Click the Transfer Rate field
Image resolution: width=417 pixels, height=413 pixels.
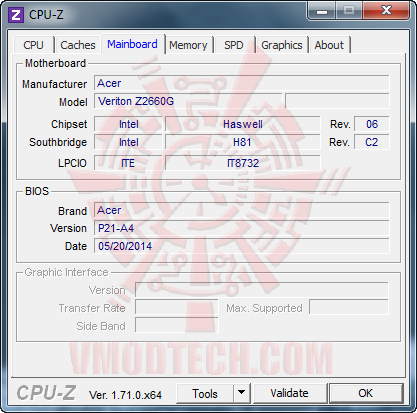click(177, 308)
